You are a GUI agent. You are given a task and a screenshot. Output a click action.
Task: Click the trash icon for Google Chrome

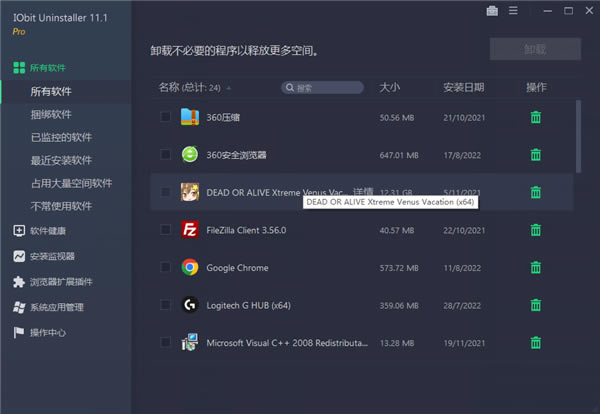536,267
